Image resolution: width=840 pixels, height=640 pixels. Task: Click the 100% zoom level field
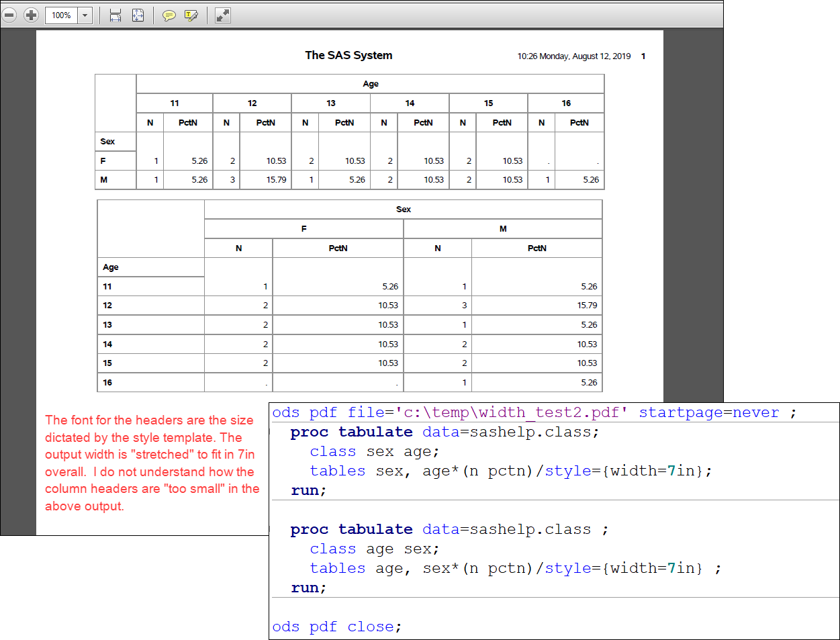pos(62,15)
